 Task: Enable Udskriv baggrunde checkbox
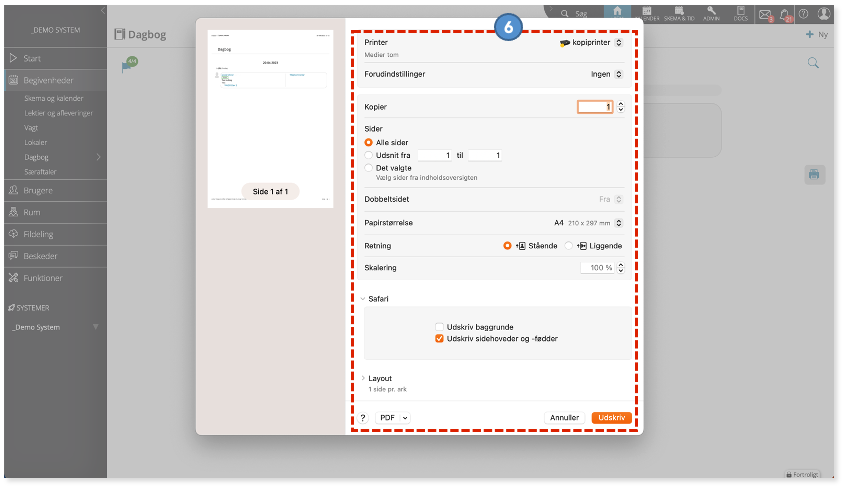(439, 327)
